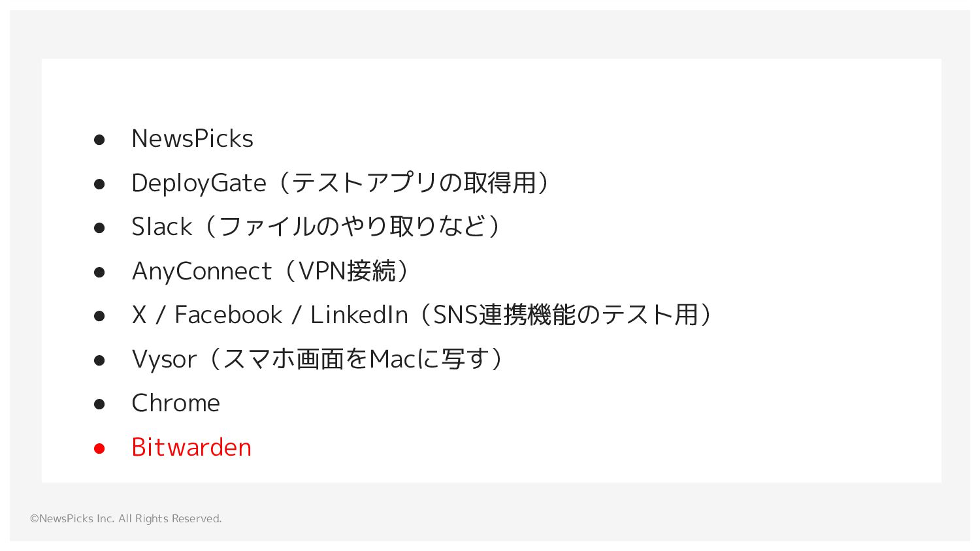Click the red bullet beside Bitwarden

point(99,449)
